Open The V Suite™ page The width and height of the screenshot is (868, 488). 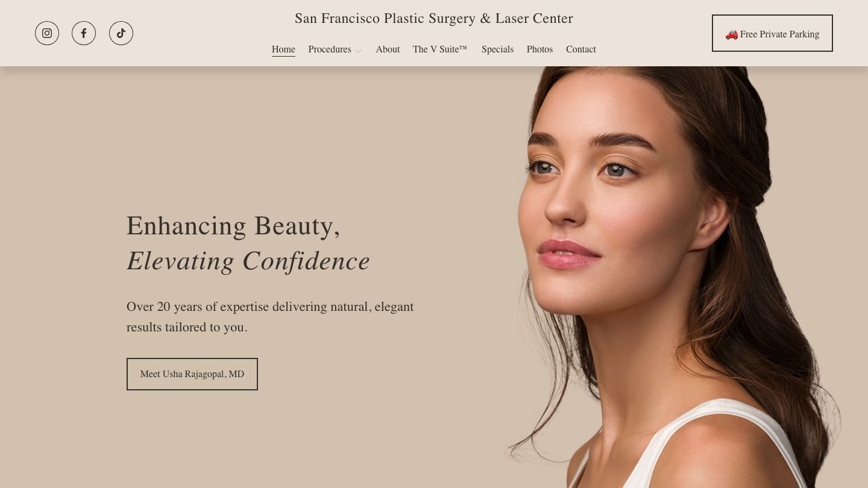pyautogui.click(x=440, y=49)
